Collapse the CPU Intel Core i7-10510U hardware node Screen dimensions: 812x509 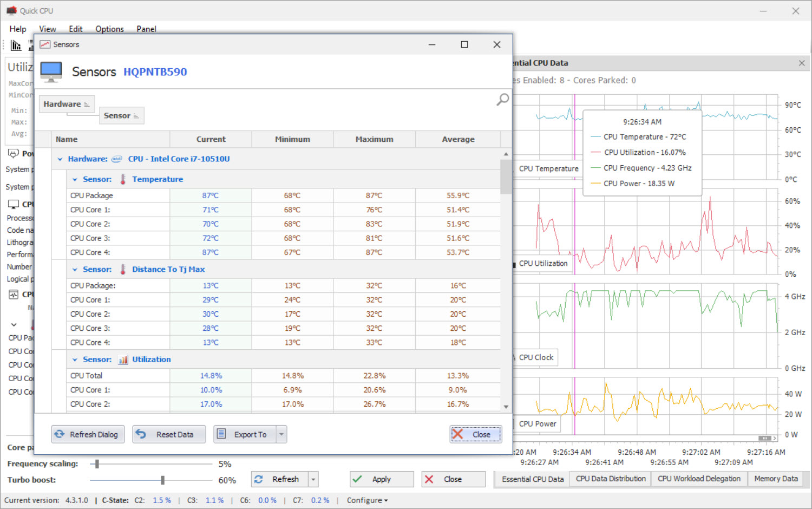(x=60, y=159)
